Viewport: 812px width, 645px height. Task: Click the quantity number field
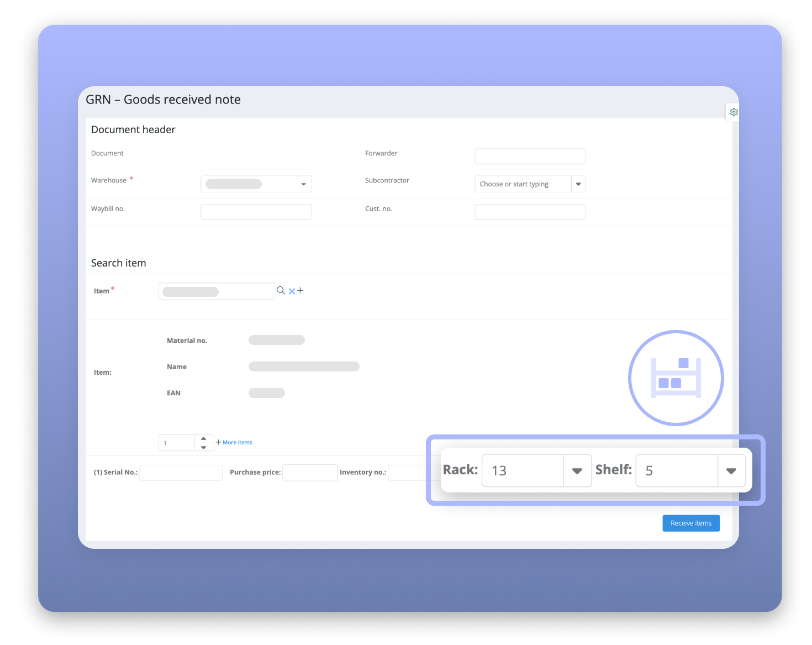(177, 443)
